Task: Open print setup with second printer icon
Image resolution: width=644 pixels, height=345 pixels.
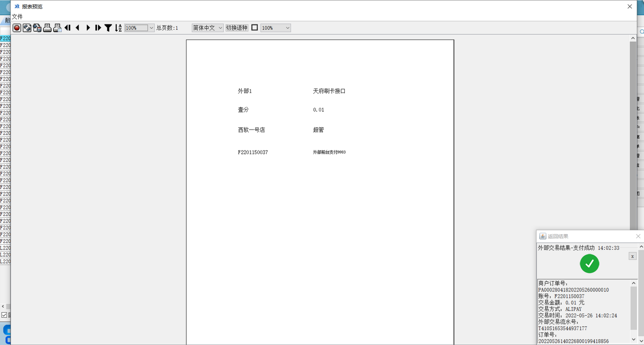Action: [57, 28]
